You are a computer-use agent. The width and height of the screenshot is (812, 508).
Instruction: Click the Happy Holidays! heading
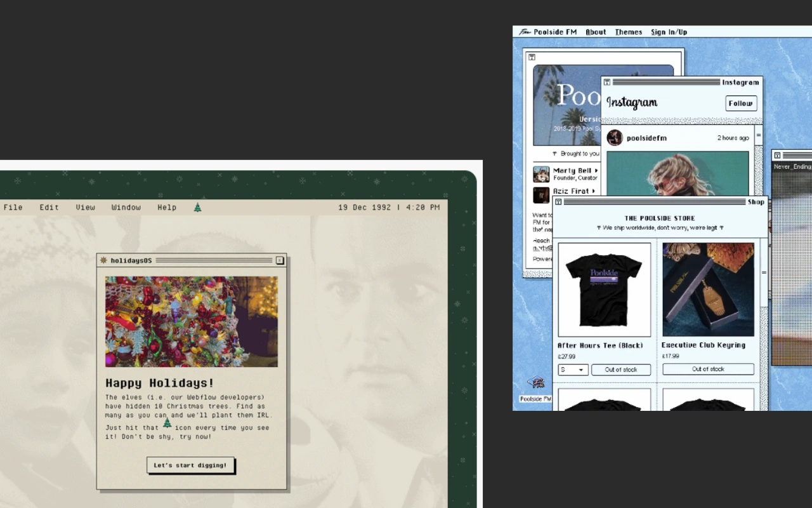click(x=160, y=383)
